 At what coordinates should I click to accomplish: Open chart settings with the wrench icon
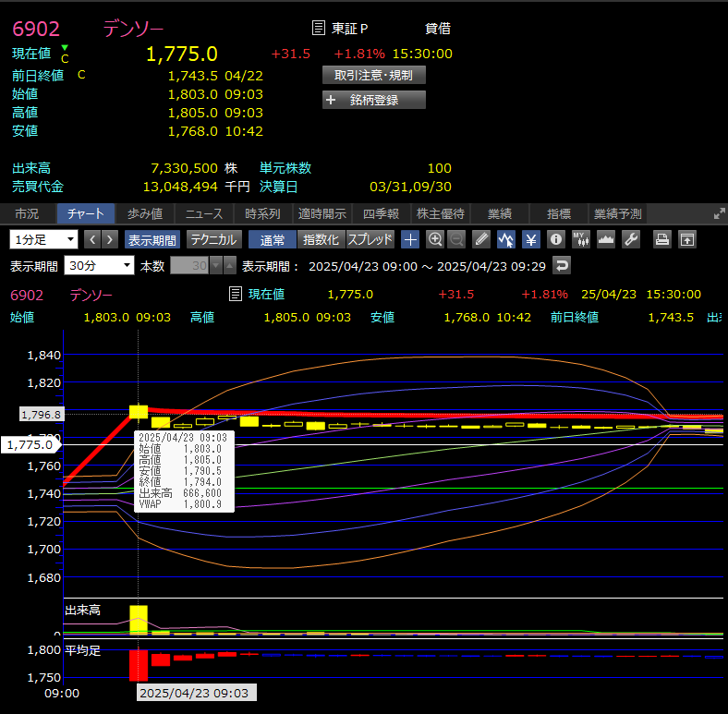tap(631, 240)
